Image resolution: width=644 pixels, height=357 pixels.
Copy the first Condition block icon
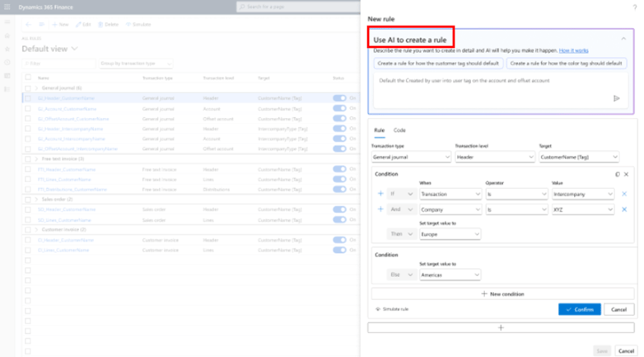tap(618, 175)
